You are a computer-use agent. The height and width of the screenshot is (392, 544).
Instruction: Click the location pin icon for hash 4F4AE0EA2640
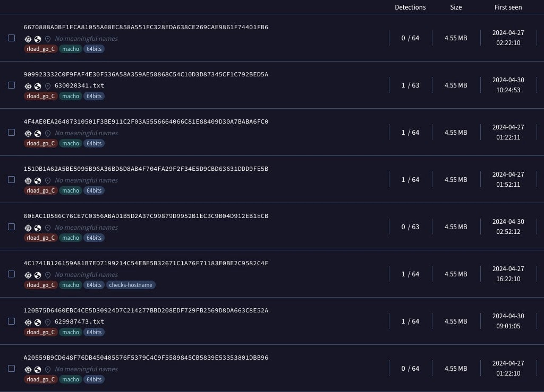click(x=48, y=133)
